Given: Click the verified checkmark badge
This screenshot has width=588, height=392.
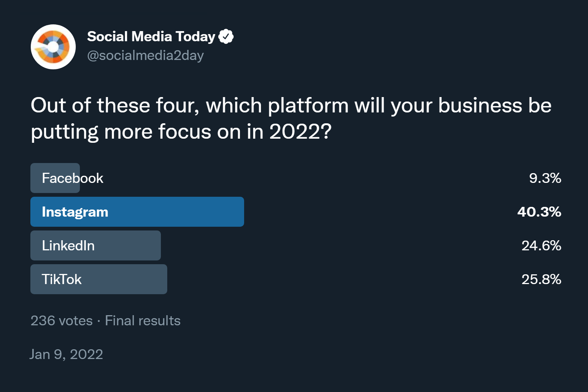Looking at the screenshot, I should pos(226,36).
